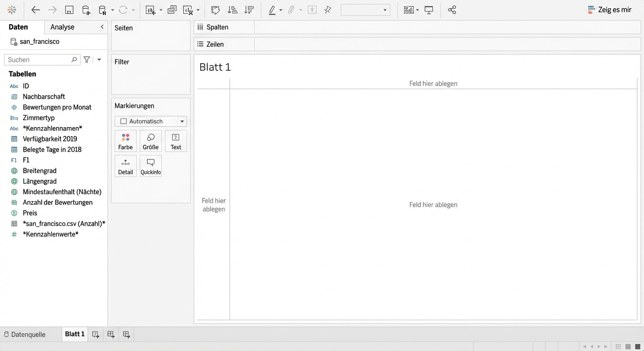644x351 pixels.
Task: Toggle the highlight pen tool
Action: [273, 10]
